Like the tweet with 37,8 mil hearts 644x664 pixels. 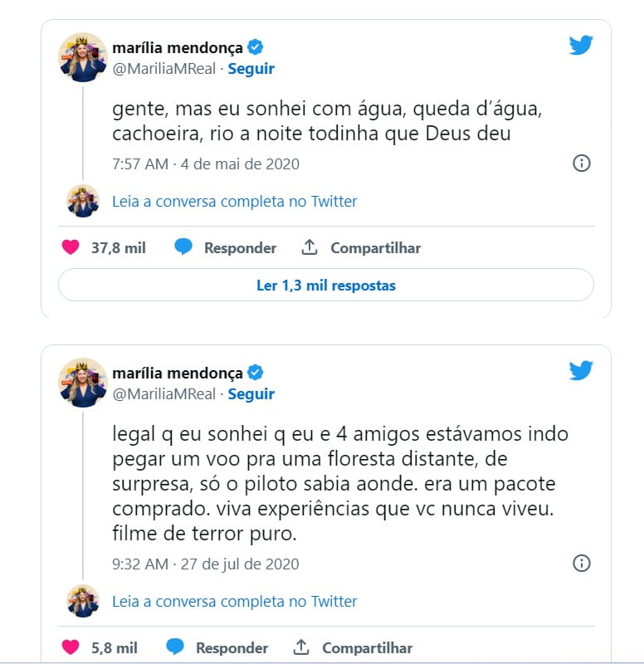pyautogui.click(x=71, y=247)
